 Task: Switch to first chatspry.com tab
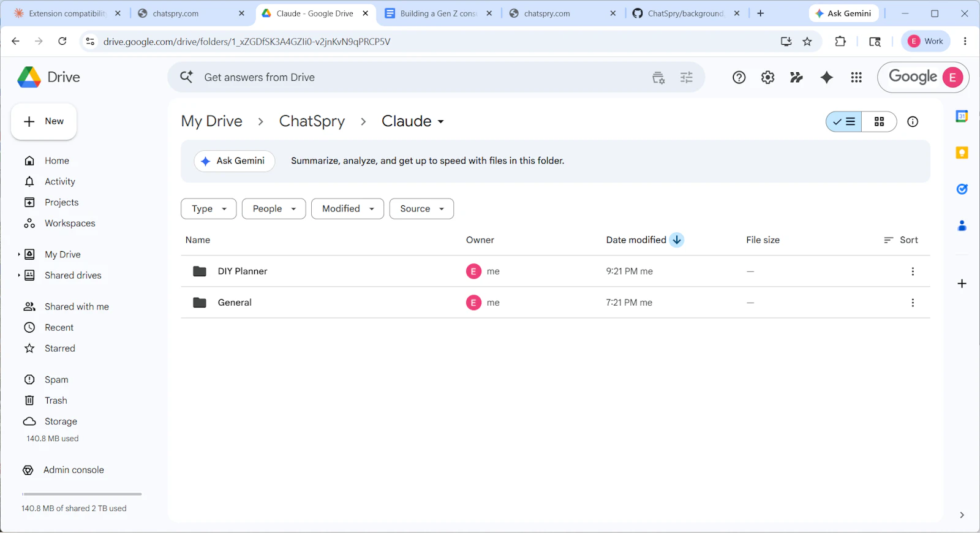click(192, 13)
